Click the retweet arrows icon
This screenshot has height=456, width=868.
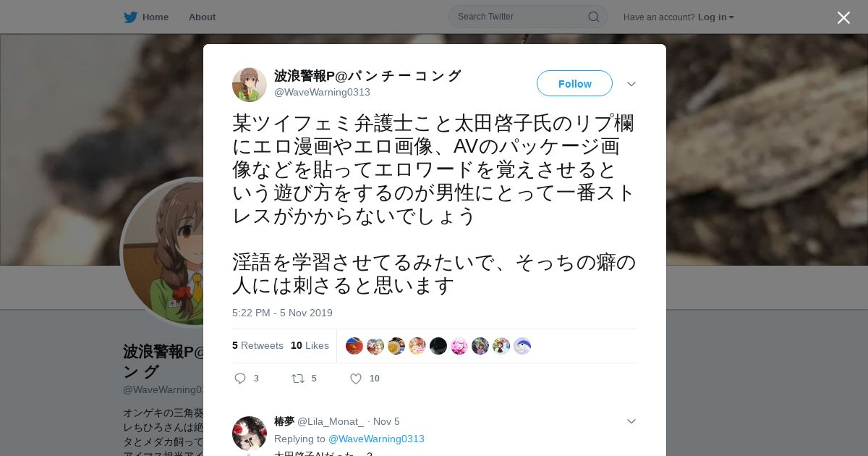(298, 379)
